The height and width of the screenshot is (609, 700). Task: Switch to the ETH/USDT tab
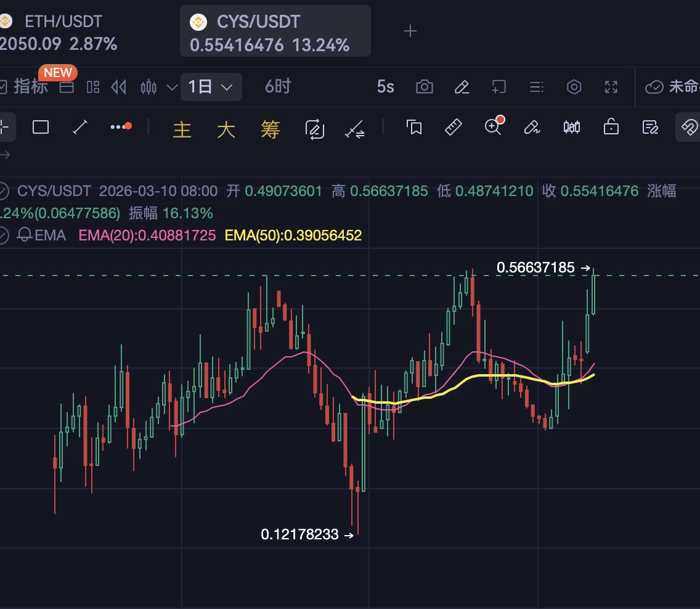pos(58,31)
